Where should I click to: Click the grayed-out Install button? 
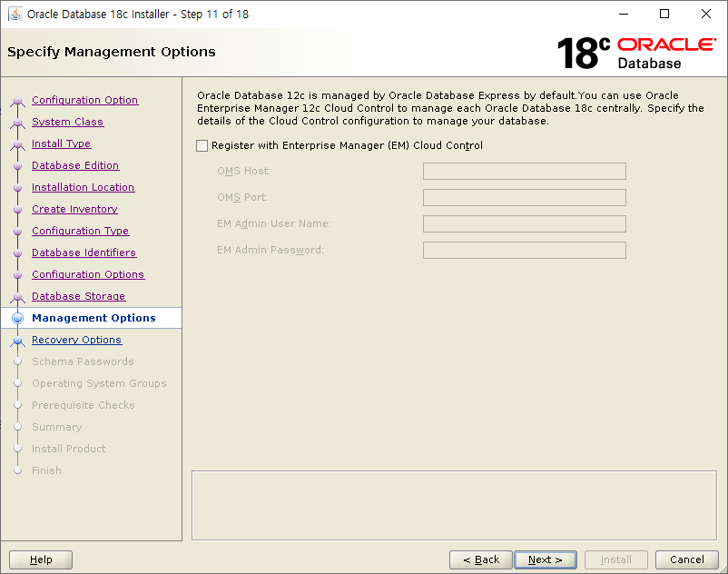point(616,559)
